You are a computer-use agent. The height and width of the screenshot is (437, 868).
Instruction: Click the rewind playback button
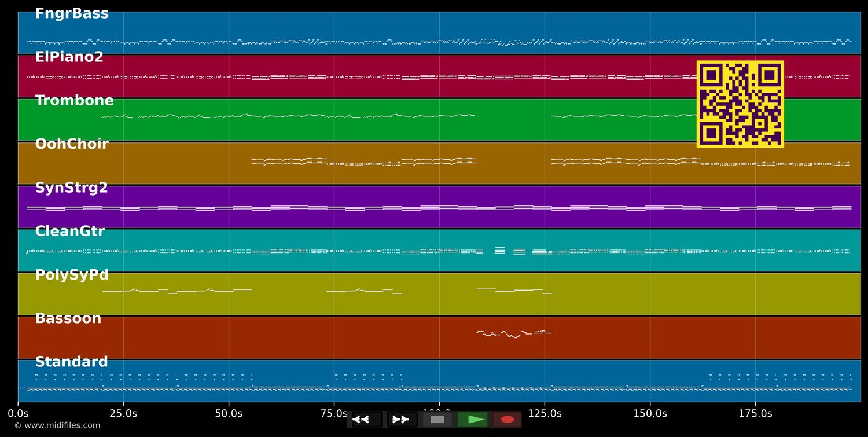367,420
